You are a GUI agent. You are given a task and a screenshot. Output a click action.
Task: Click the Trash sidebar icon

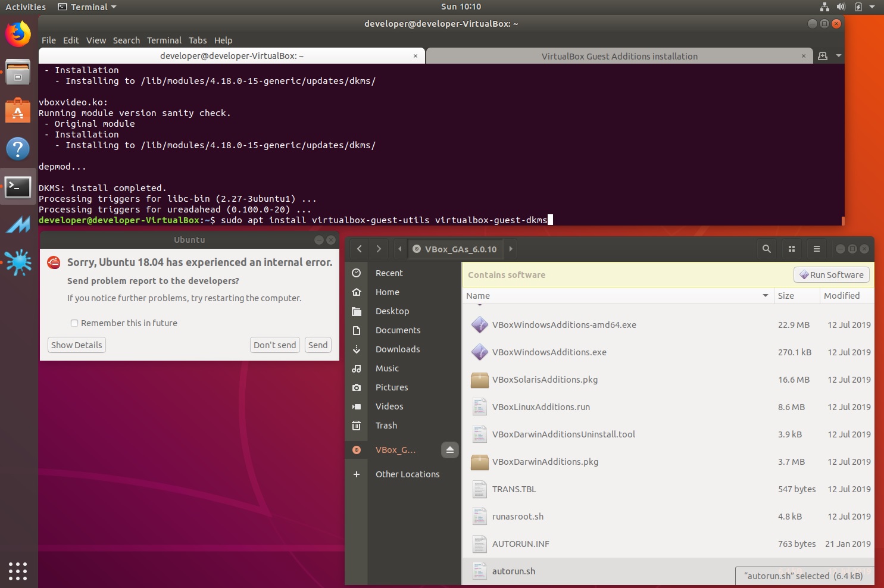[357, 426]
